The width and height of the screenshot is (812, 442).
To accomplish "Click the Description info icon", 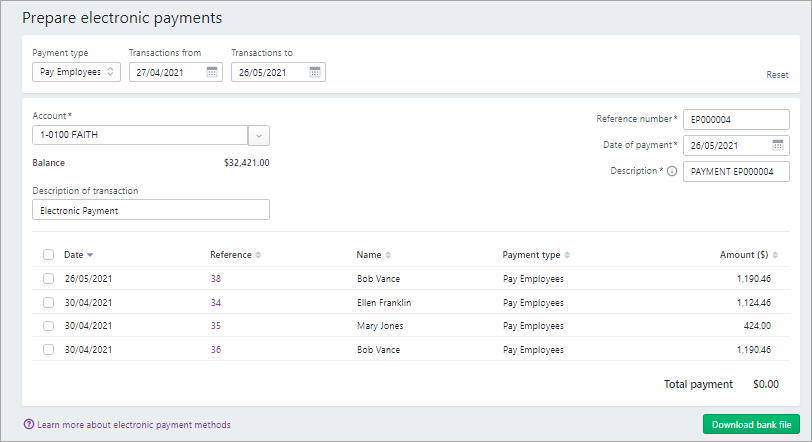I will pyautogui.click(x=672, y=171).
